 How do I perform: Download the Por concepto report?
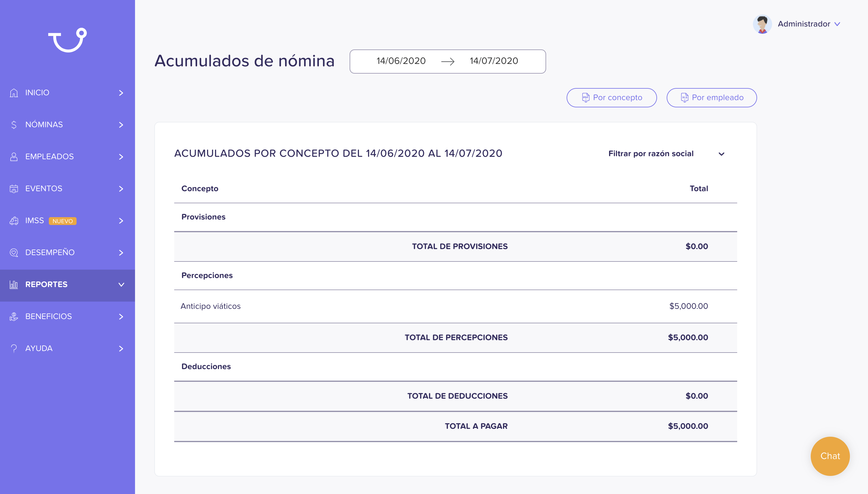pyautogui.click(x=611, y=98)
